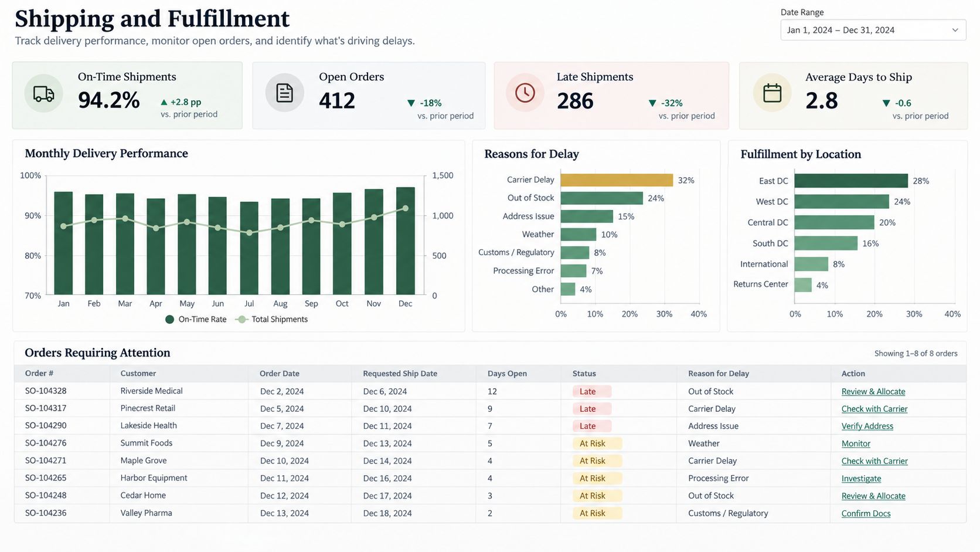Click the green up arrow beside +2.8 pp
980x552 pixels.
(x=164, y=102)
